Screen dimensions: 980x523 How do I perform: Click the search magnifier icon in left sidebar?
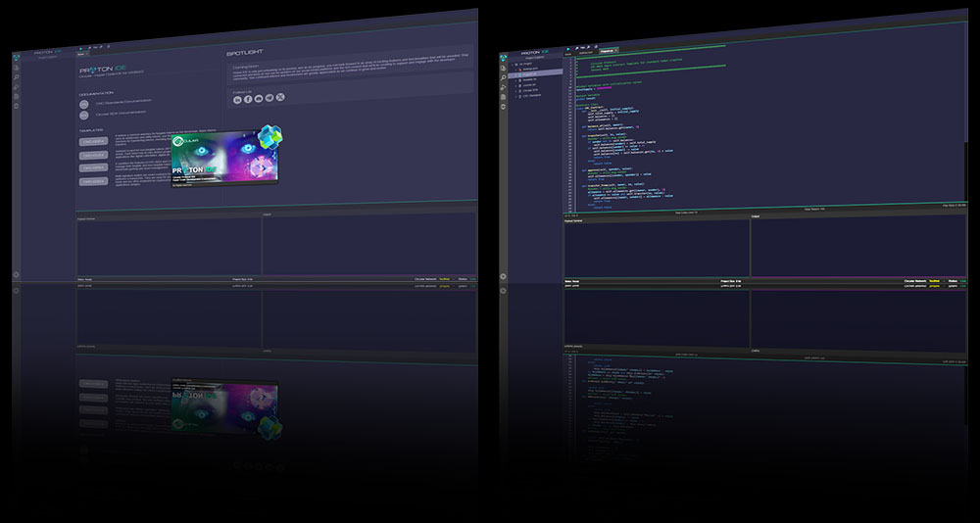click(17, 76)
